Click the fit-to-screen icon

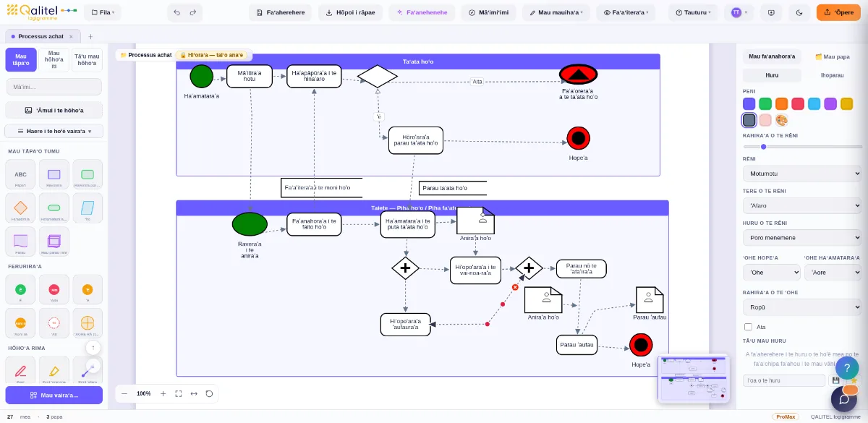point(179,393)
